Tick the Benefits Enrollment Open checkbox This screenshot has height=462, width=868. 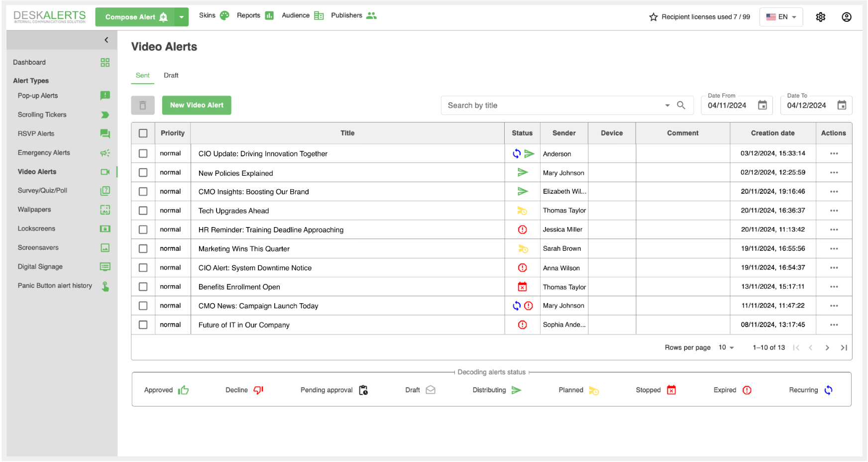[143, 287]
